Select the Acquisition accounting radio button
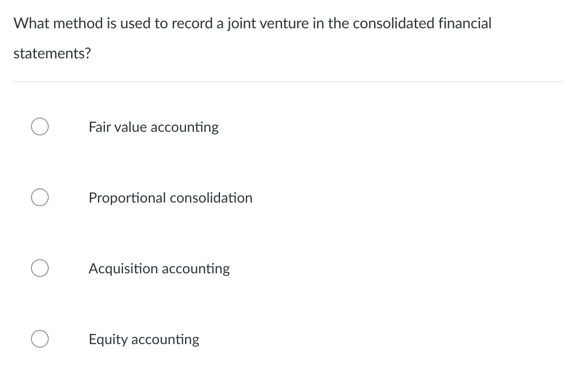This screenshot has width=588, height=368. point(39,268)
